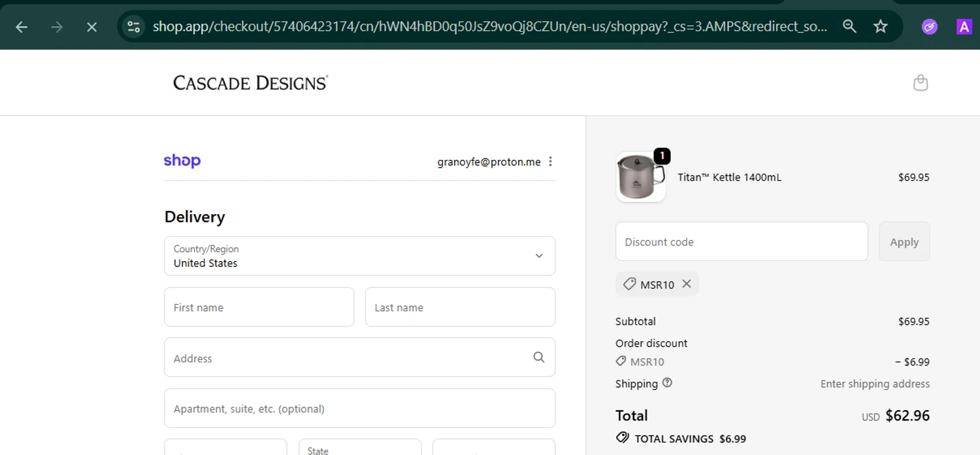
Task: Click the shipping info help icon
Action: pos(667,383)
